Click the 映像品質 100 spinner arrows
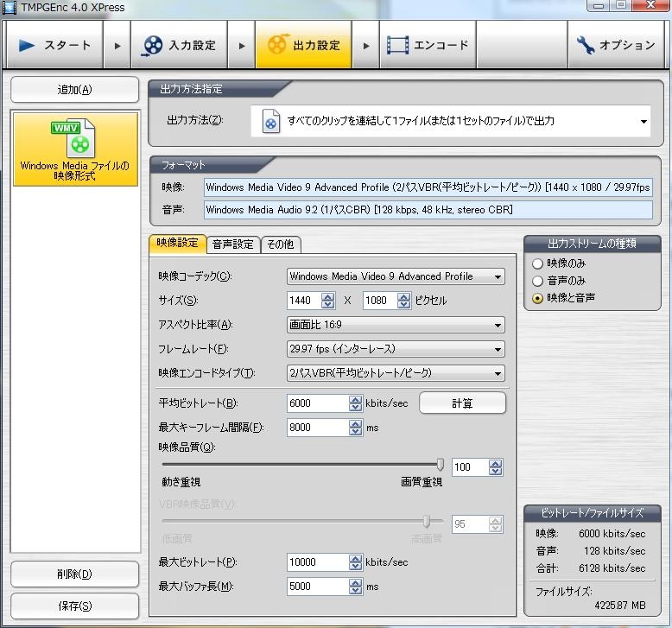Image resolution: width=672 pixels, height=628 pixels. [x=496, y=467]
